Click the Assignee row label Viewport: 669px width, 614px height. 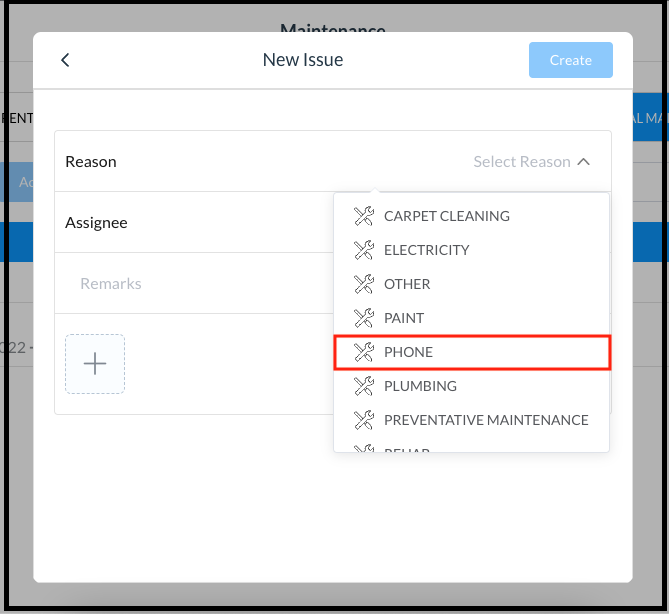96,222
